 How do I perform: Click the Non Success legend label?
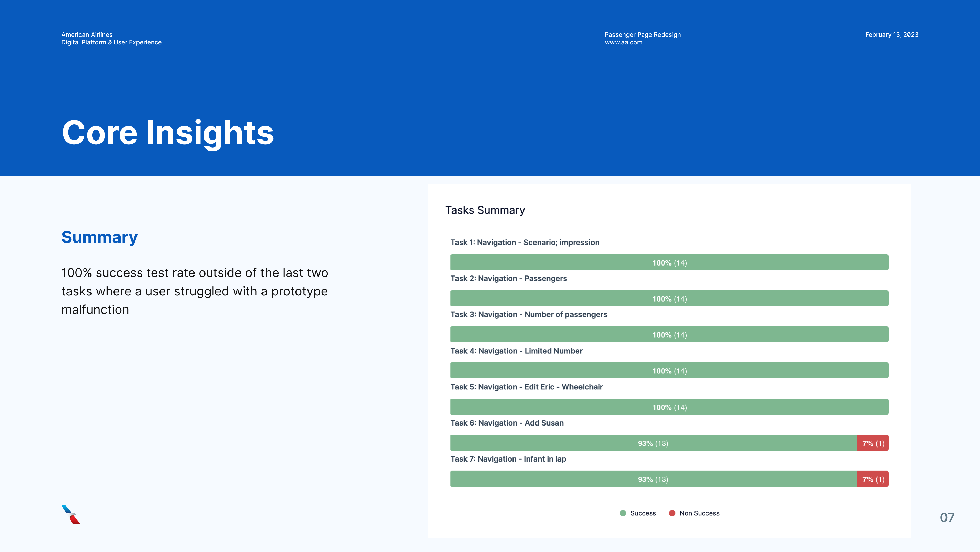699,513
